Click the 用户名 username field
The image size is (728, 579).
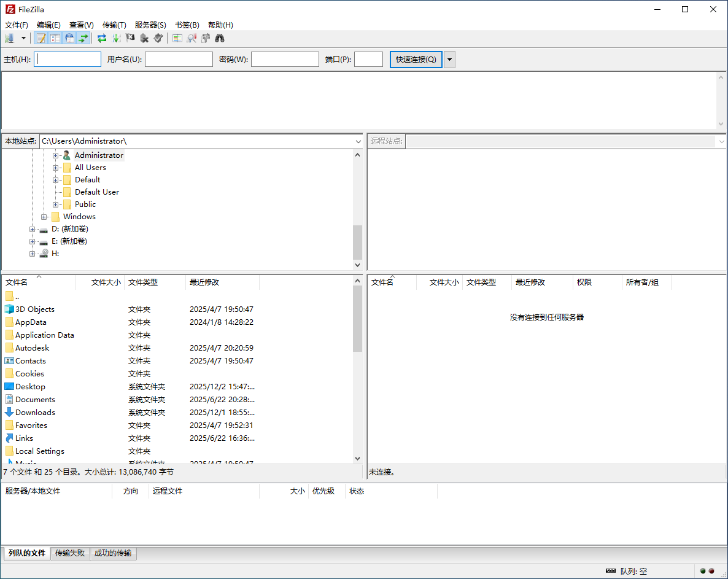tap(179, 59)
